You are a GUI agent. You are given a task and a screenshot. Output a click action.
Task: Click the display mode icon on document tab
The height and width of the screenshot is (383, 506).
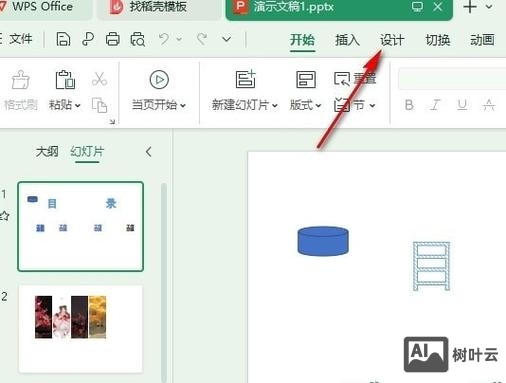417,7
